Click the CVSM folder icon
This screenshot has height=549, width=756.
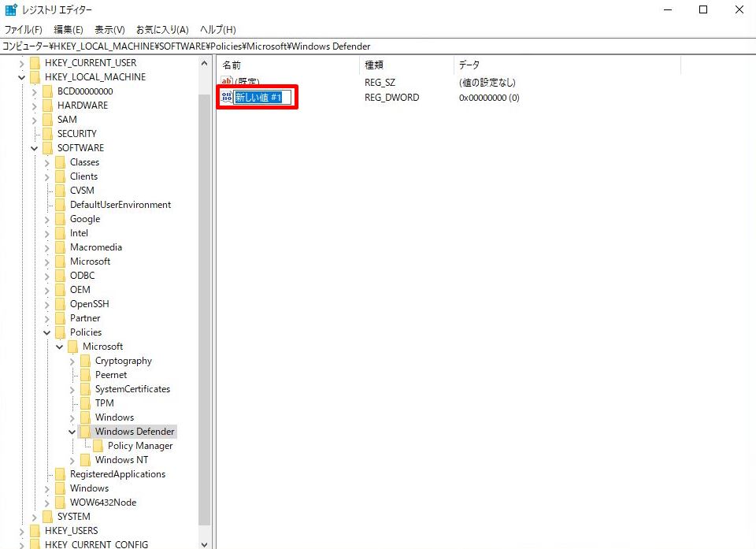click(x=61, y=191)
